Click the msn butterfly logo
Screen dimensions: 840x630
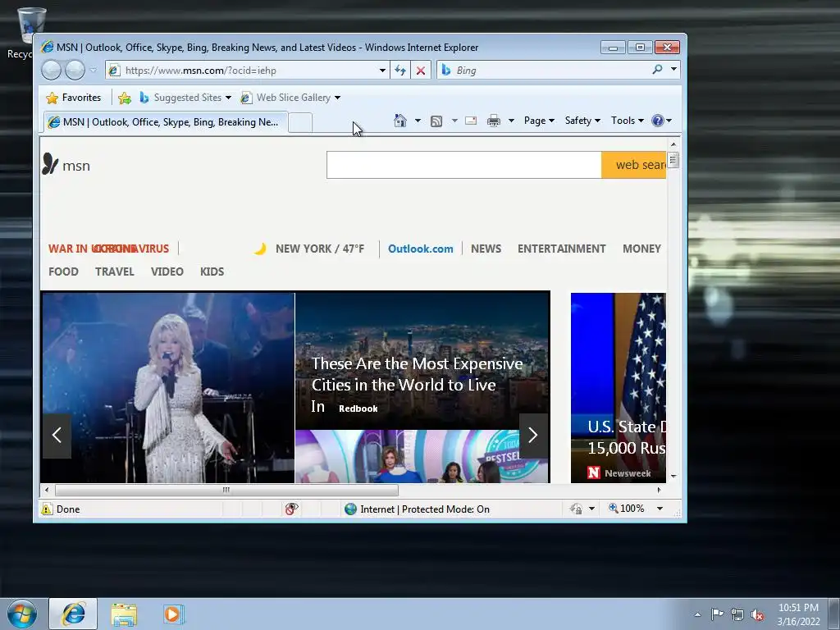(50, 164)
